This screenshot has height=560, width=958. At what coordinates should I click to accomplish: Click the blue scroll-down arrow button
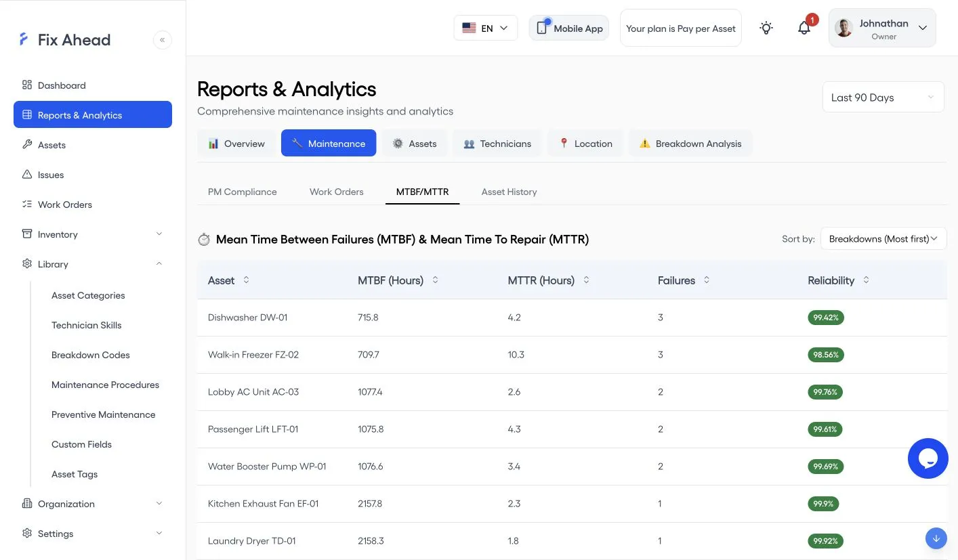[x=936, y=538]
